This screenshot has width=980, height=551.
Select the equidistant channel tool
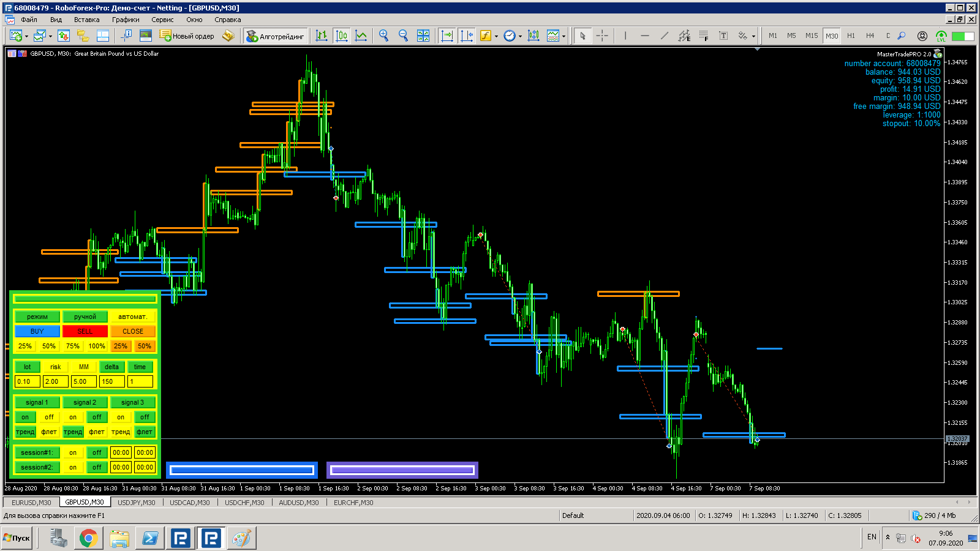(x=684, y=36)
